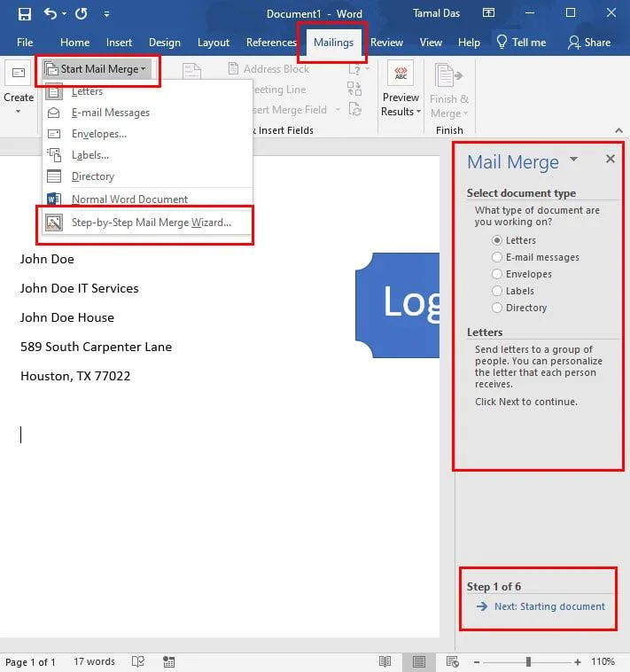The image size is (630, 672).
Task: Switch to the Home tab
Action: (75, 43)
